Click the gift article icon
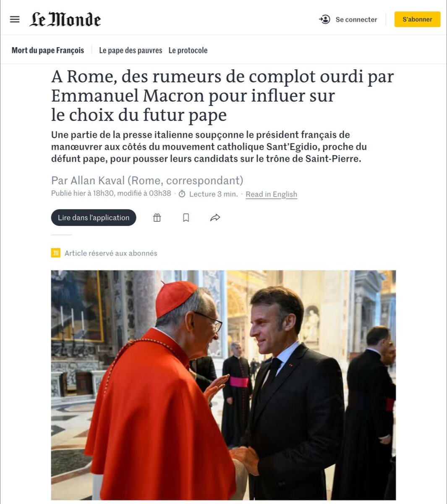The width and height of the screenshot is (447, 504). tap(157, 218)
